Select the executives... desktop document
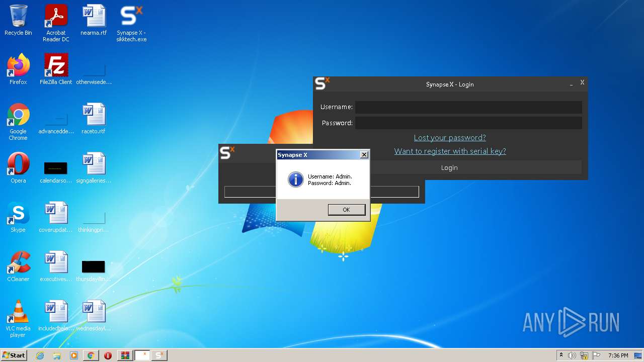This screenshot has height=362, width=644. coord(56,267)
